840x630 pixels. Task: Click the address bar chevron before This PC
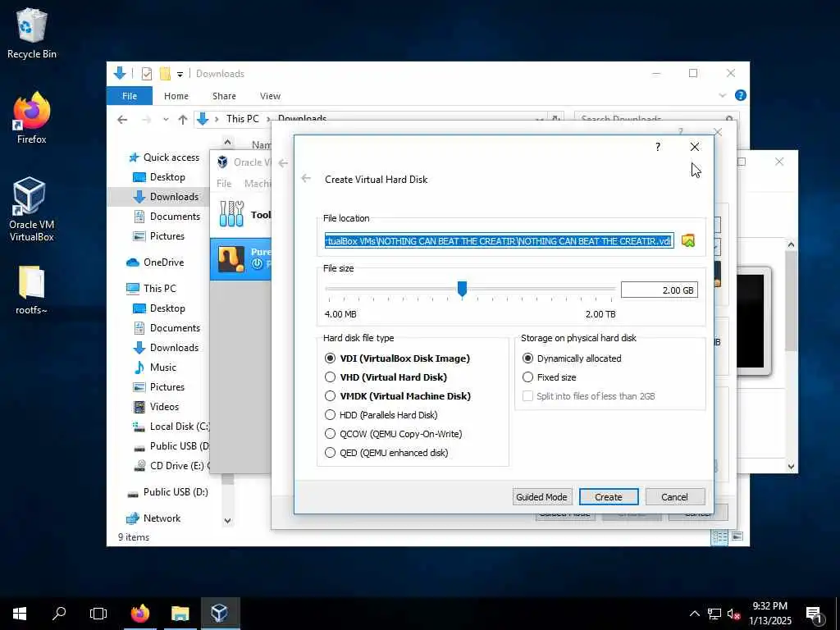[217, 119]
